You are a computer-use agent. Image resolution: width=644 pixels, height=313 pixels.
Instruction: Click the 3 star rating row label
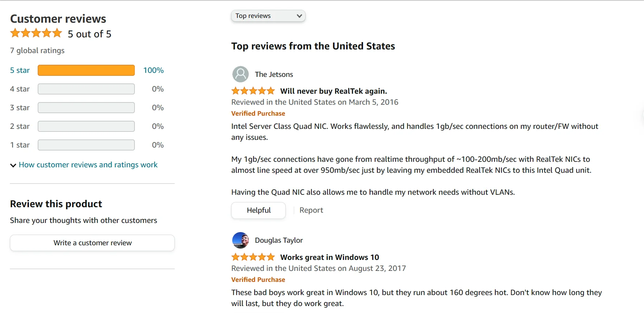click(x=20, y=108)
